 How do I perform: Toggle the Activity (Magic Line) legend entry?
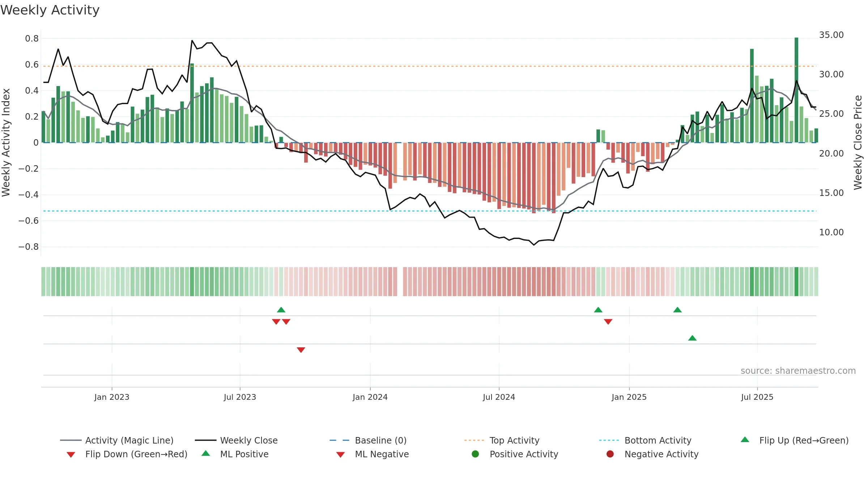[117, 440]
